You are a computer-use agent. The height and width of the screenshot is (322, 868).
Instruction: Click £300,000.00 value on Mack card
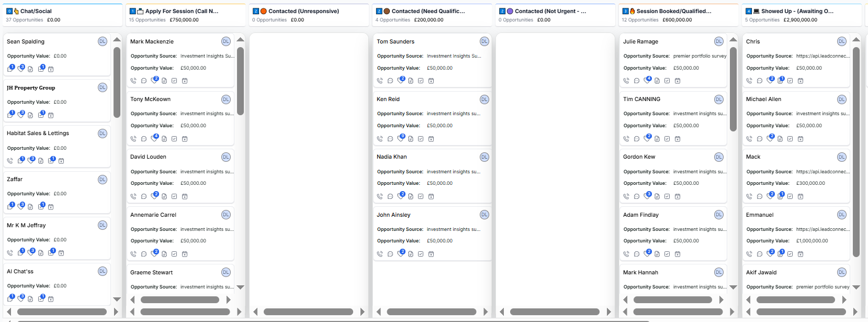[810, 183]
